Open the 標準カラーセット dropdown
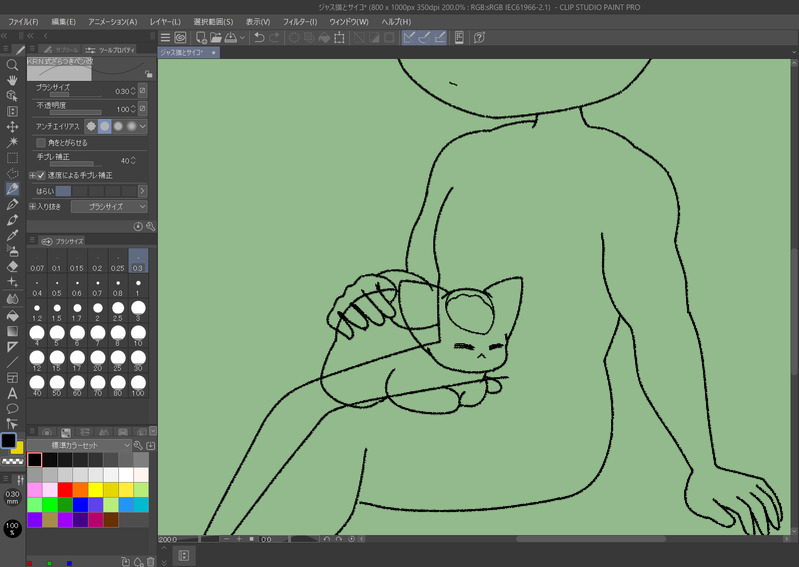Screen dimensions: 799x567 coord(78,445)
